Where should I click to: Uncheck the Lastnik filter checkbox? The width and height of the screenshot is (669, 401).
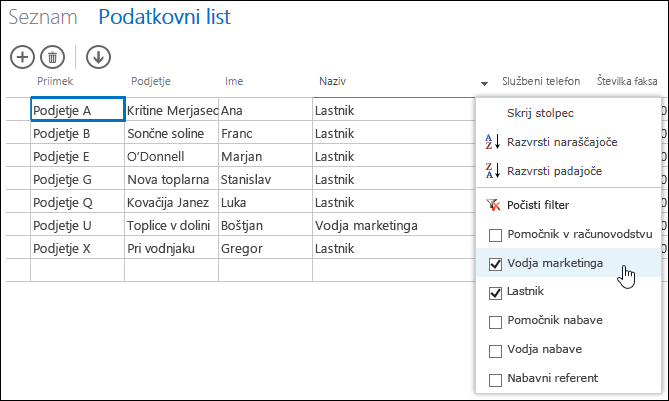pyautogui.click(x=495, y=293)
